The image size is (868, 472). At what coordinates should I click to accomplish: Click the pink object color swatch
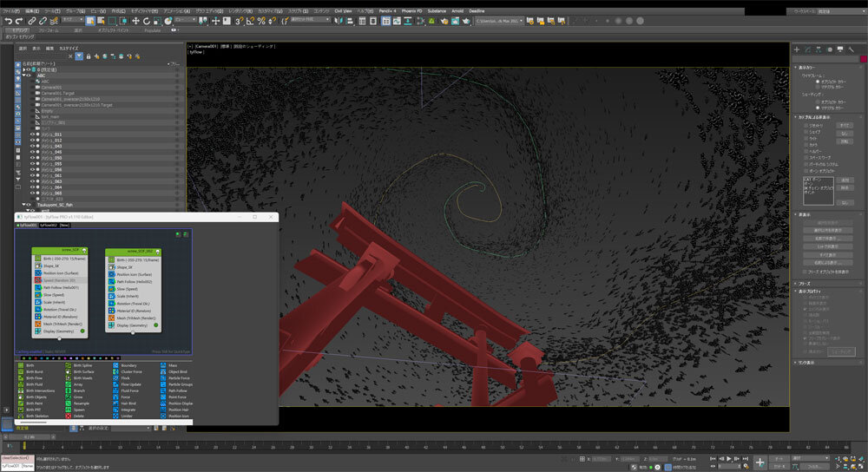pos(863,58)
